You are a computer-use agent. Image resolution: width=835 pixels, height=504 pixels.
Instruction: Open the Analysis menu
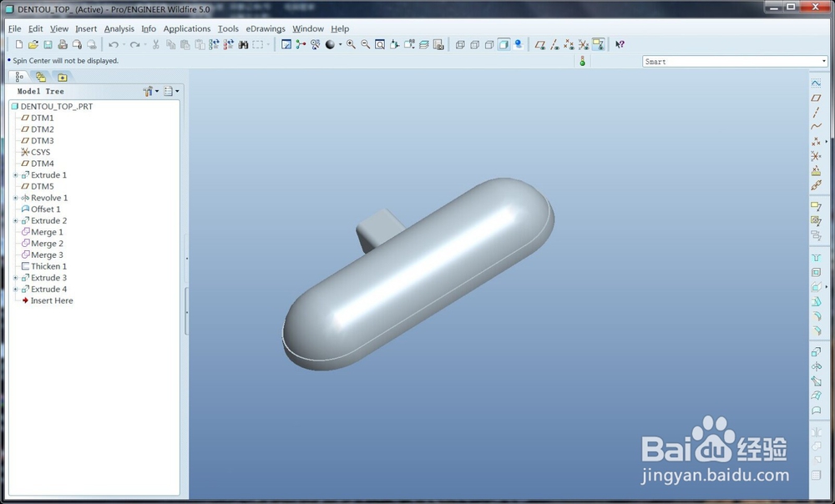pos(119,28)
